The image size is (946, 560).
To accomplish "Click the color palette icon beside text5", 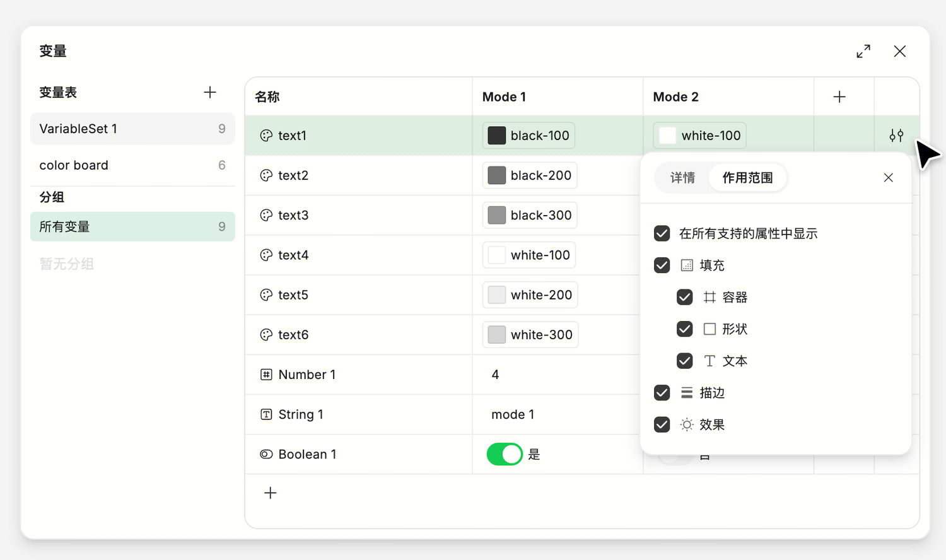I will click(x=266, y=295).
